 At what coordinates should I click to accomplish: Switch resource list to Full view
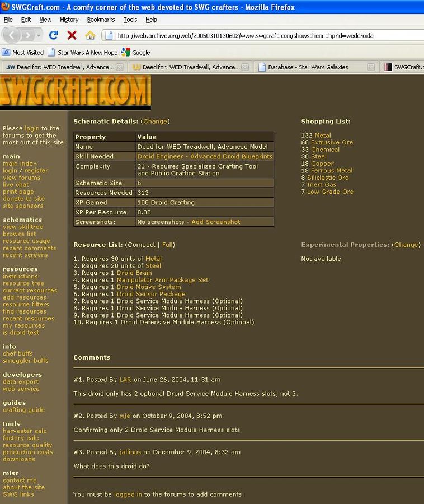click(168, 245)
